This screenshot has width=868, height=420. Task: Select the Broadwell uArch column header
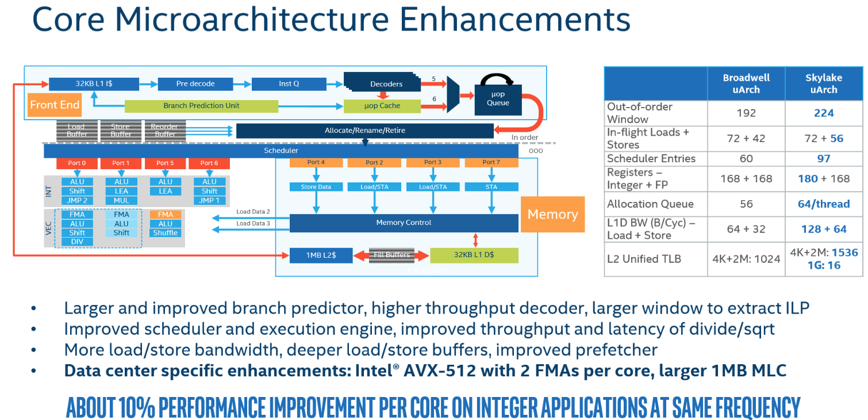pyautogui.click(x=746, y=83)
